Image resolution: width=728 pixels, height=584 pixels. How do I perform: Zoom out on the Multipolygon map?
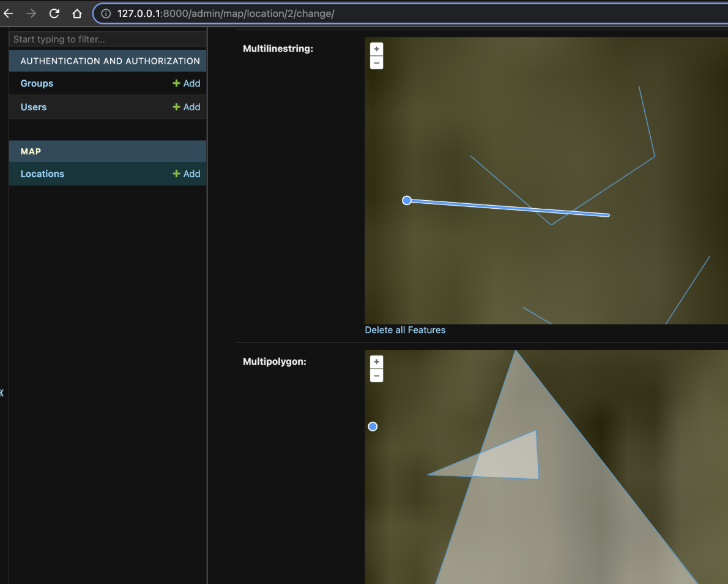click(377, 376)
